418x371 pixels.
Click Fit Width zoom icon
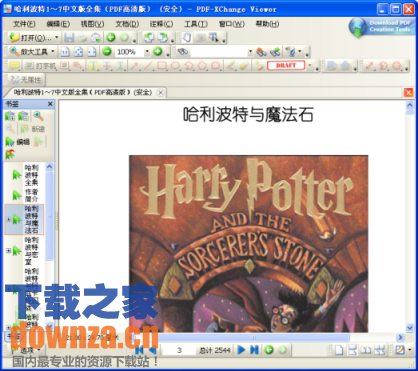click(92, 52)
